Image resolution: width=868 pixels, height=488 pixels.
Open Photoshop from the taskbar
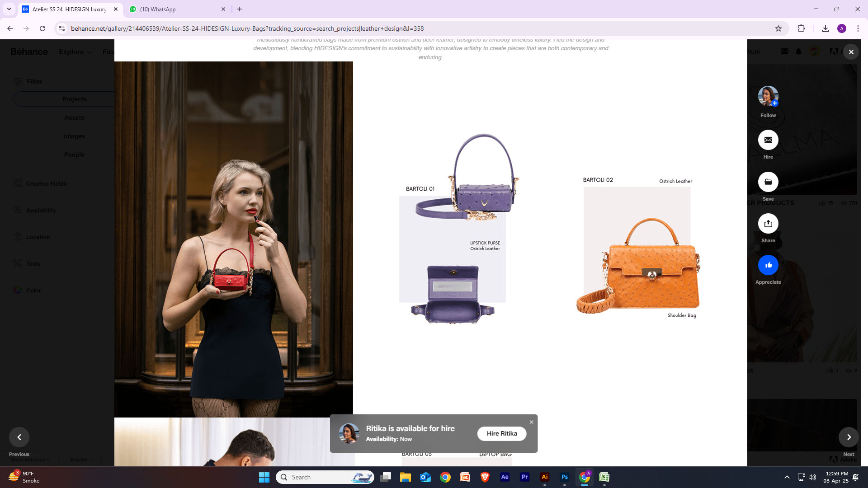coord(564,477)
